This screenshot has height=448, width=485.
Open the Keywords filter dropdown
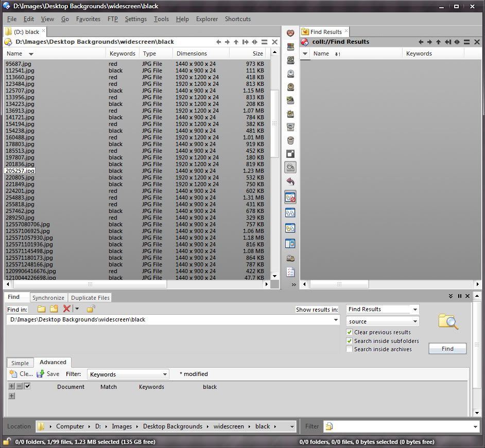click(165, 374)
